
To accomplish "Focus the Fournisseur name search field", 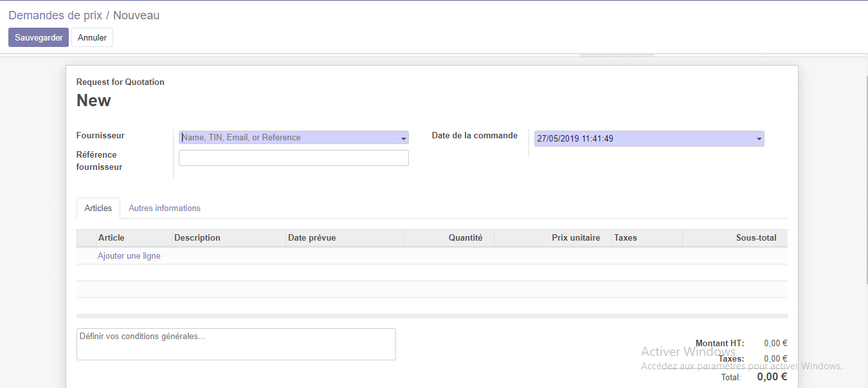I will pos(289,138).
